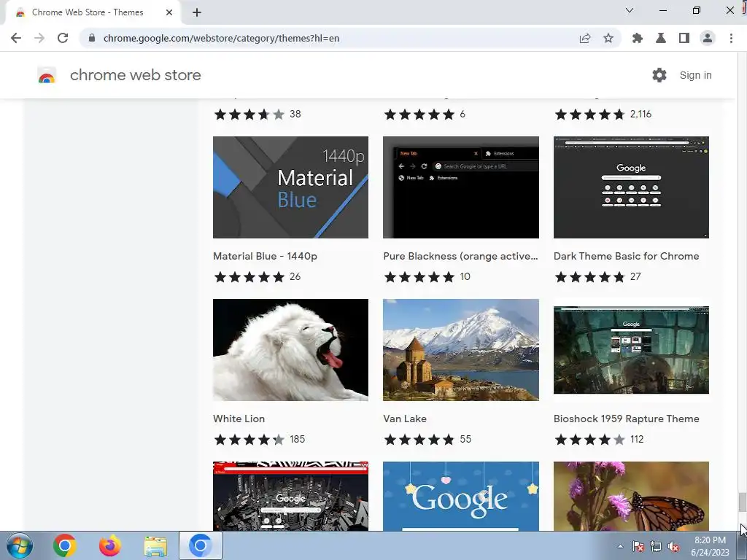Go back to the previous page
This screenshot has width=747, height=560.
pos(16,38)
